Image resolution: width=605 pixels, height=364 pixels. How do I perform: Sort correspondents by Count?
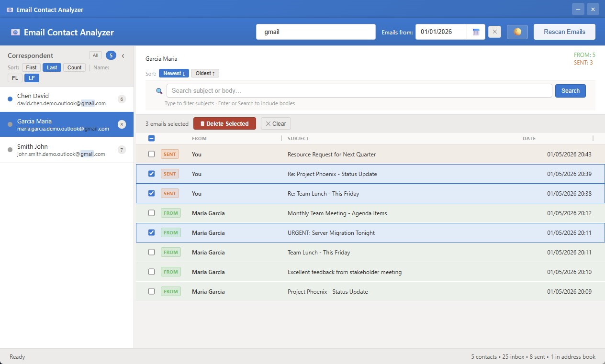[x=74, y=67]
